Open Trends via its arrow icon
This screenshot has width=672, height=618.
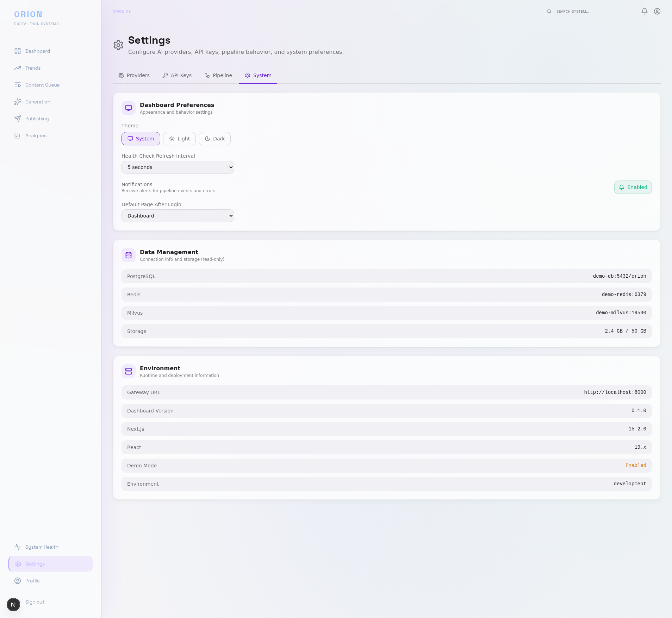click(18, 68)
